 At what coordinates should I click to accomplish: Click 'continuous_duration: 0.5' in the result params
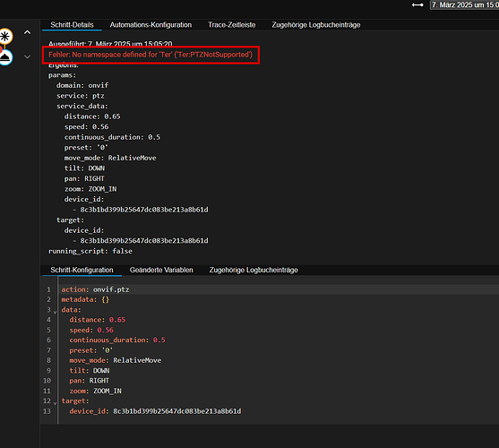(112, 137)
